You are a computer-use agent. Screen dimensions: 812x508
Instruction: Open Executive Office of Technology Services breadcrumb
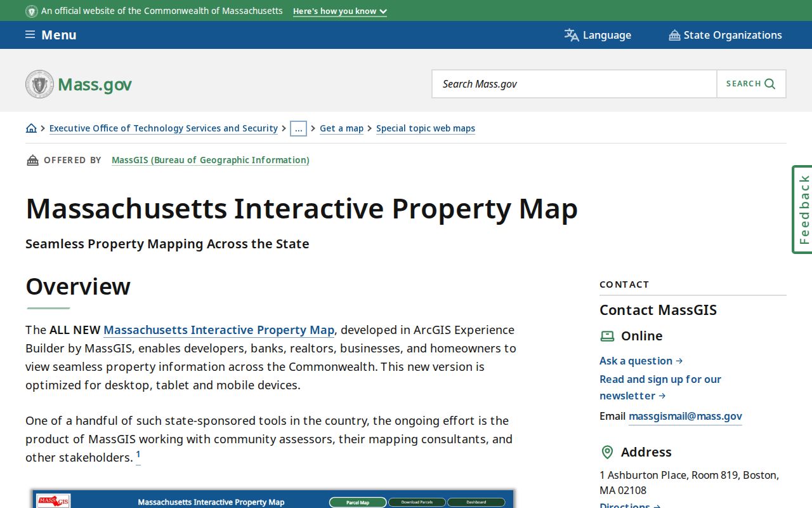coord(164,128)
